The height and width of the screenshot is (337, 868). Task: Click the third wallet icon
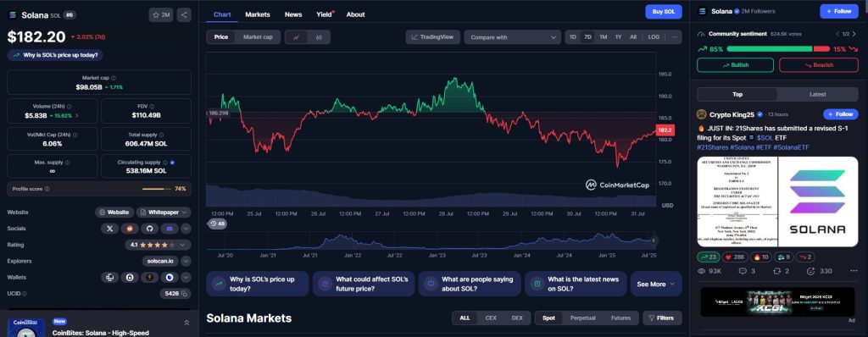[x=149, y=277]
